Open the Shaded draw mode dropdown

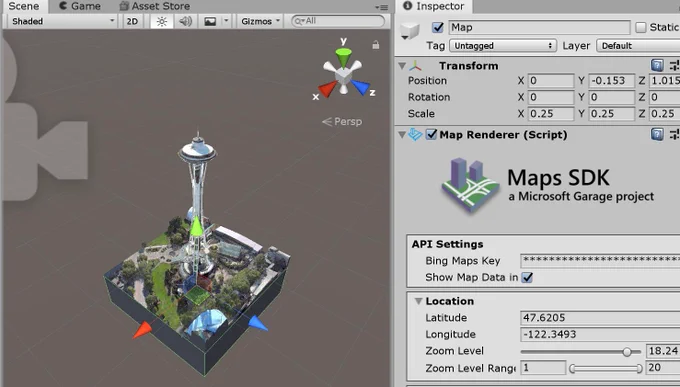(62, 21)
